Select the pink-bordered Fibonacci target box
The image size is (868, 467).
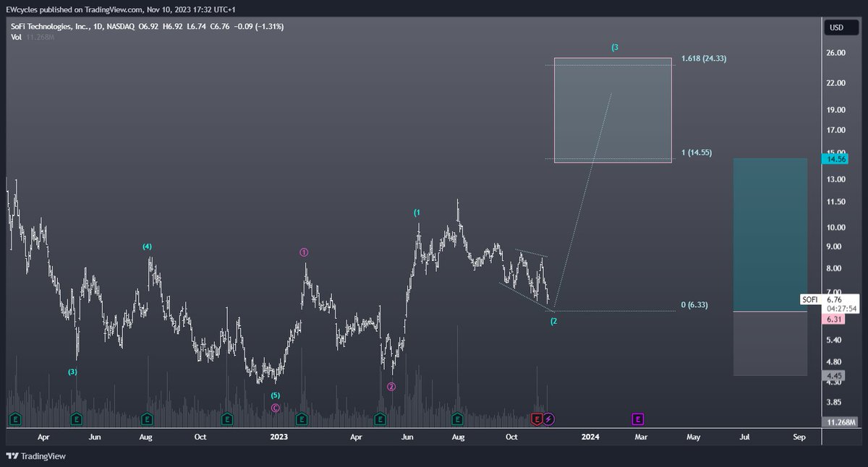[x=613, y=110]
